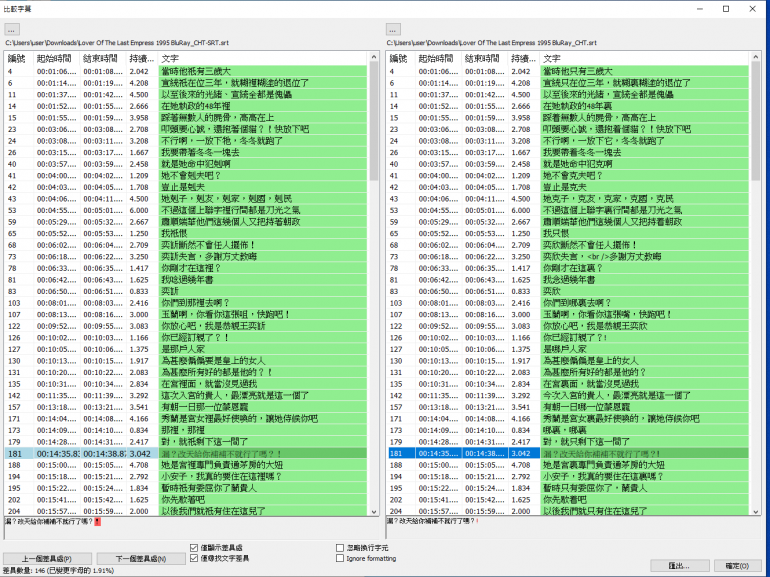The height and width of the screenshot is (577, 770).
Task: Click 持續... column header in left list
Action: (142, 58)
